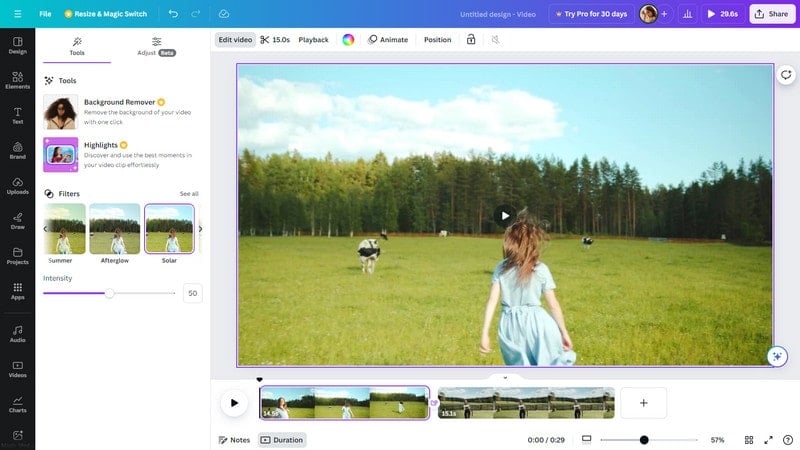The image size is (800, 450).
Task: Open the transition icon between clips
Action: pos(434,403)
